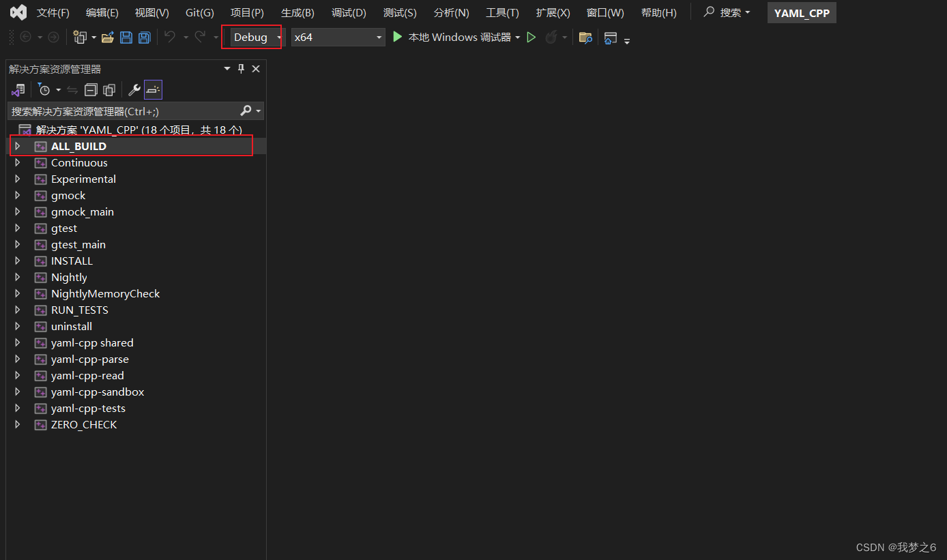Open the 调试(D) menu
Screen dimensions: 947x560
pos(348,12)
